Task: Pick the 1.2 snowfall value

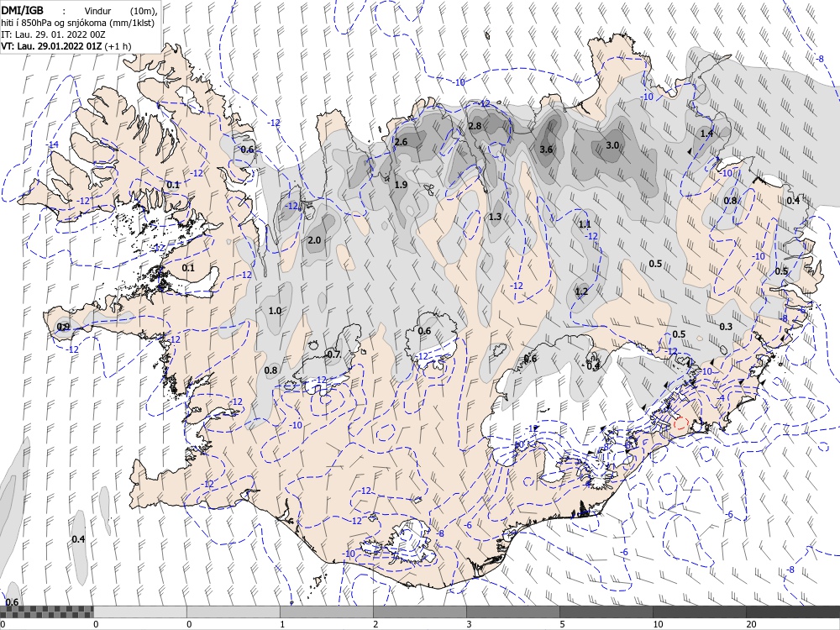Action: pyautogui.click(x=581, y=291)
